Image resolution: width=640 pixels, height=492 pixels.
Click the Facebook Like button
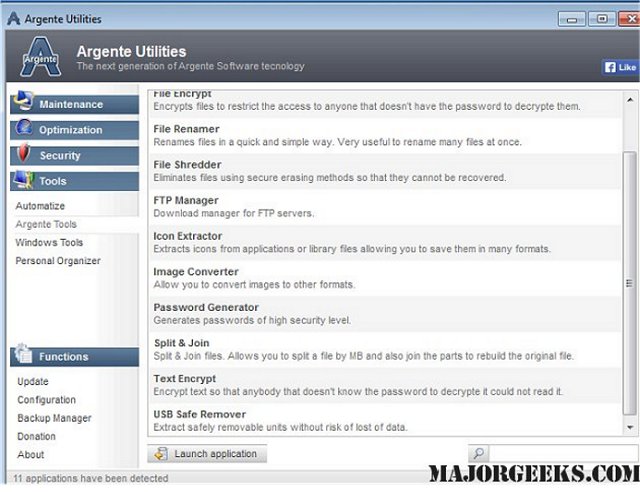point(620,67)
